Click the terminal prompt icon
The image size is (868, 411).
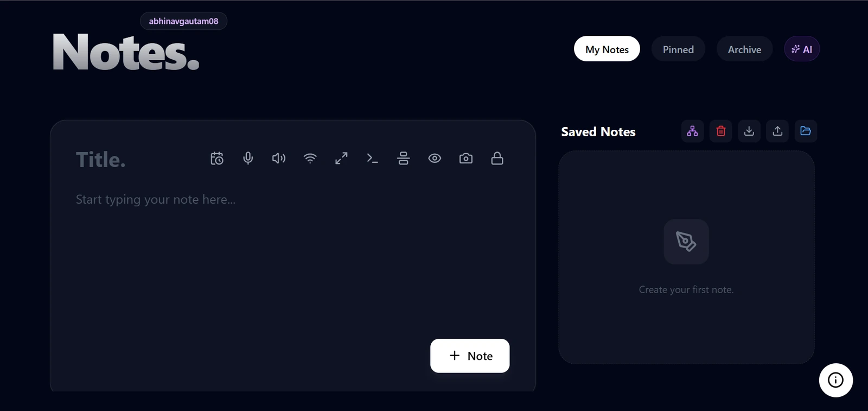[372, 159]
